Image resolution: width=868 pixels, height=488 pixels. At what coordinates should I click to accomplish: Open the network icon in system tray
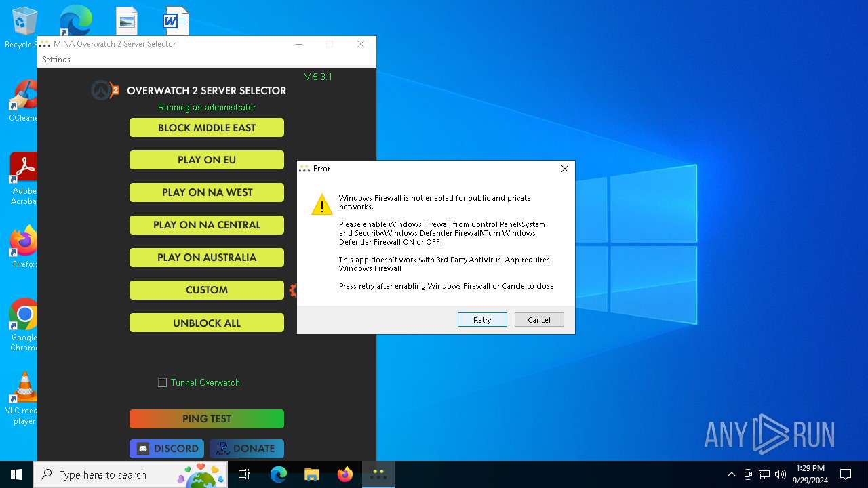[x=764, y=474]
